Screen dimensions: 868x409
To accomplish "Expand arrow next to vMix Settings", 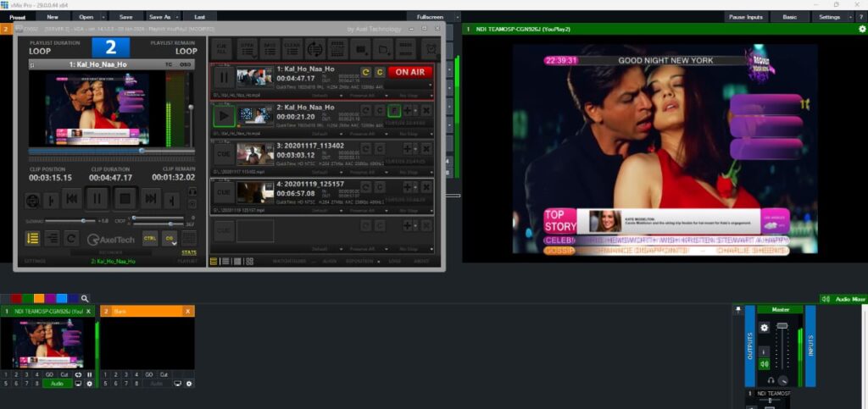I will click(x=851, y=17).
